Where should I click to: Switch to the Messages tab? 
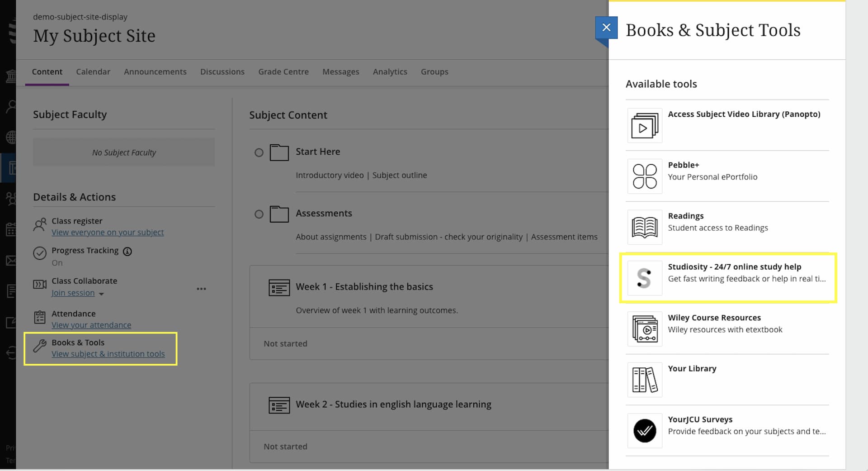point(341,71)
